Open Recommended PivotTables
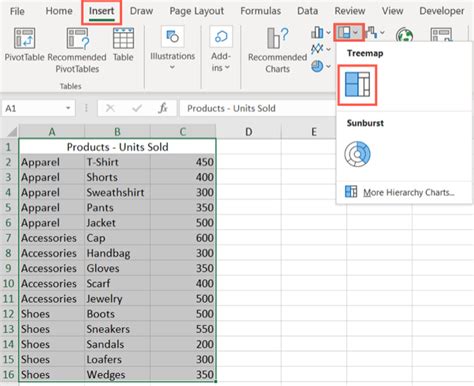 (77, 50)
